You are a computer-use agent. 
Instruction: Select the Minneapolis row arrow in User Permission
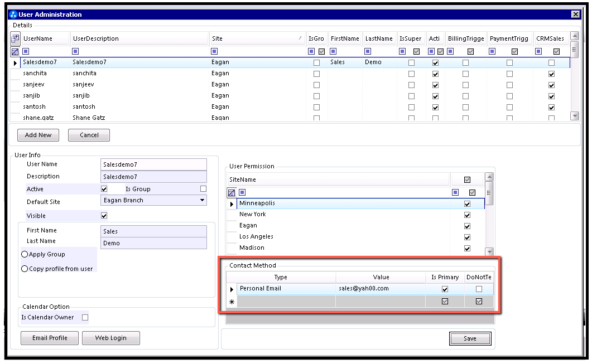tap(232, 204)
